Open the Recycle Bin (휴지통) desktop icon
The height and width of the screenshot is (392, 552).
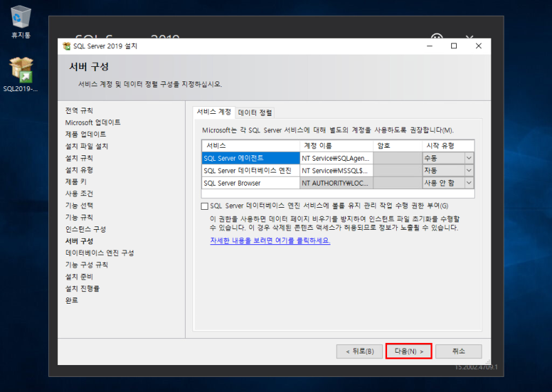21,22
